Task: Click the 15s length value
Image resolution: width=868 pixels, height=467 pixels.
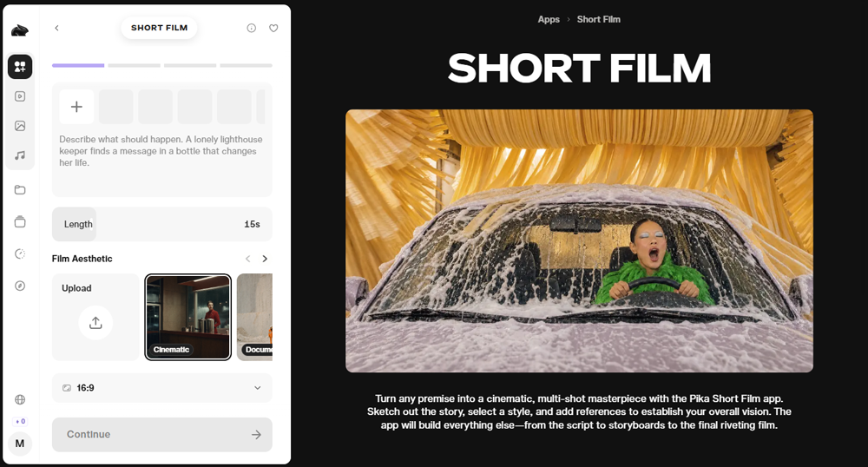Action: click(x=252, y=224)
